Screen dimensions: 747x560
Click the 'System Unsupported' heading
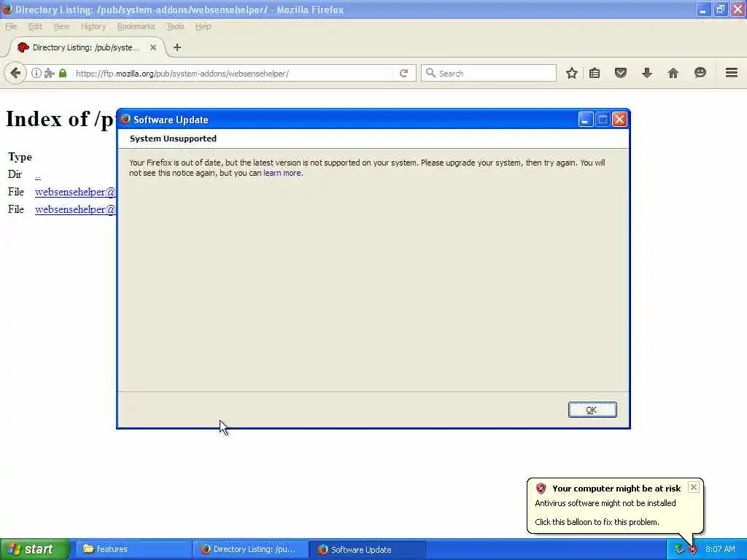pos(173,139)
